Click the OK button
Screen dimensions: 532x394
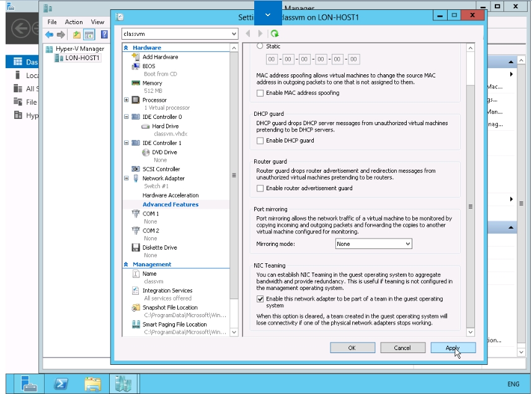[353, 348]
